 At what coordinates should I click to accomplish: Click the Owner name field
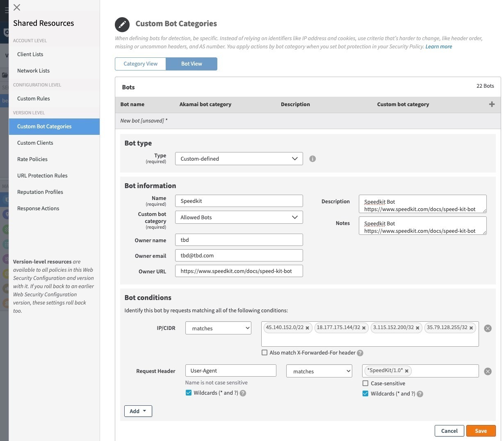click(x=239, y=240)
